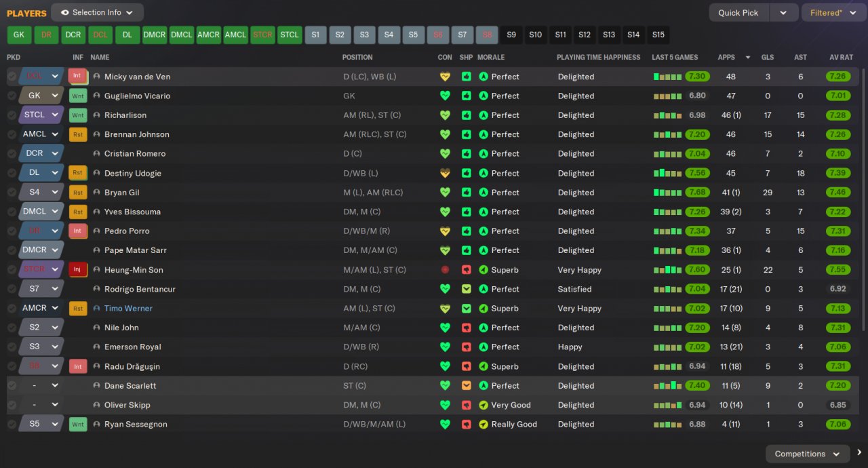Viewport: 868px width, 468px height.
Task: Click Destiny Udogie's 7.56 last-five rating
Action: pos(698,173)
